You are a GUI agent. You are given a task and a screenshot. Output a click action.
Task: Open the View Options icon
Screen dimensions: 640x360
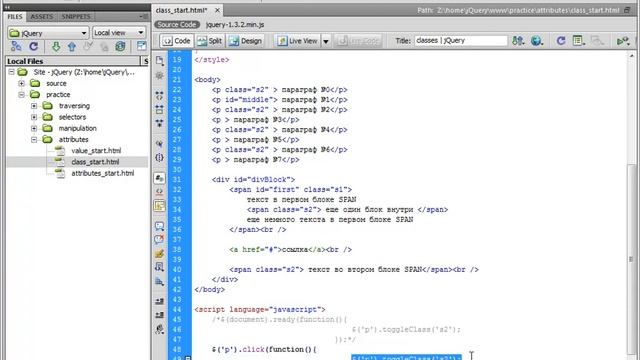578,41
